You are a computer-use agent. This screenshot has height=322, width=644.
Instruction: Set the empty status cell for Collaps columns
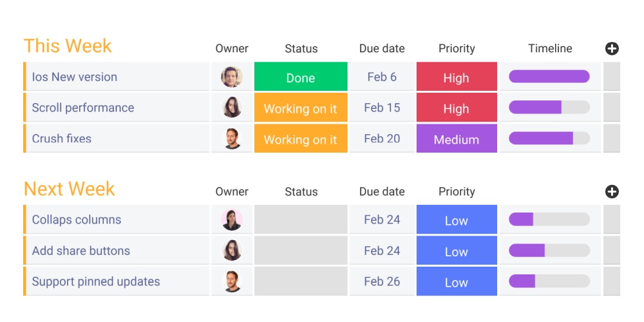(x=301, y=220)
